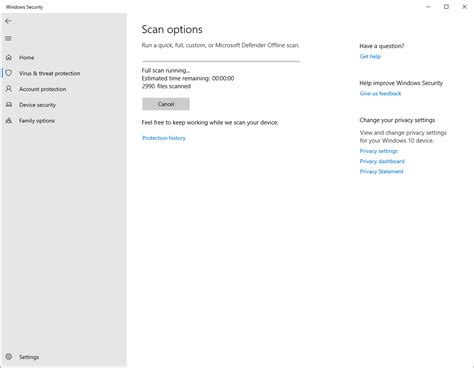Click the Home house icon
Viewport: 474px width, 368px height.
tap(9, 57)
